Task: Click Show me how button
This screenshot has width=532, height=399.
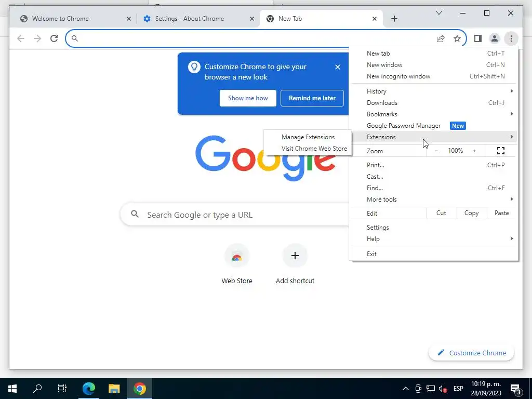Action: tap(248, 98)
